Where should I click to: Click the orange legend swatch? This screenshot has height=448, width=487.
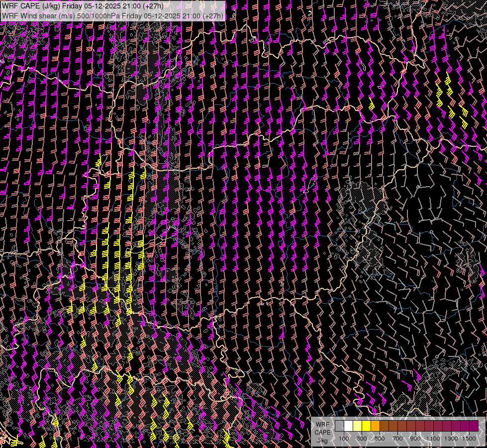coord(375,426)
